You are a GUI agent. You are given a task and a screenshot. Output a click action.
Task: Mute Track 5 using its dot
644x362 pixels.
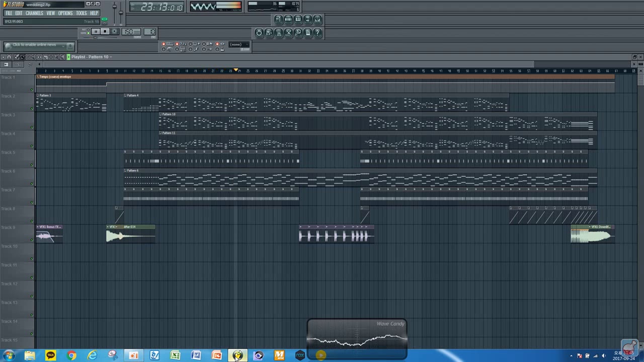(x=31, y=164)
